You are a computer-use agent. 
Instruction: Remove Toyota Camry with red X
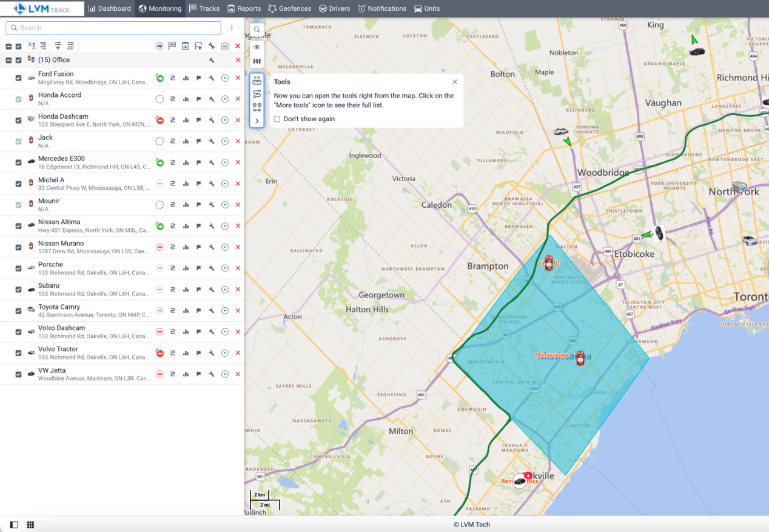click(x=238, y=311)
